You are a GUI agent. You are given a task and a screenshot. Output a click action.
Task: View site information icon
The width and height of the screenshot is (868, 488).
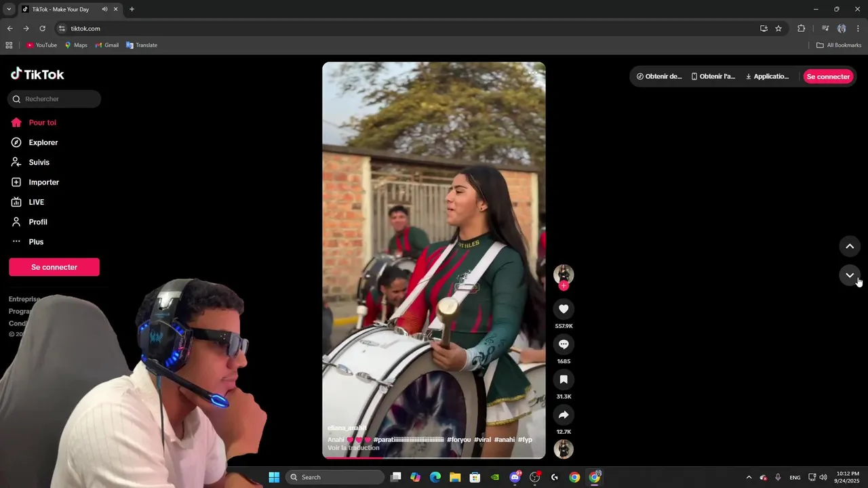(62, 28)
